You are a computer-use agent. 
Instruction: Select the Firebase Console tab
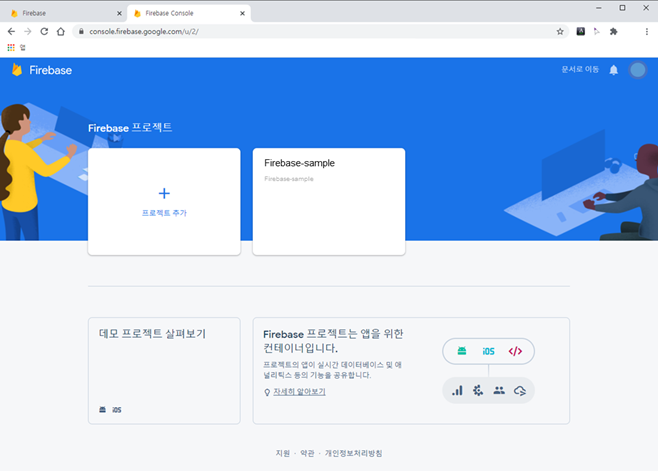[189, 13]
